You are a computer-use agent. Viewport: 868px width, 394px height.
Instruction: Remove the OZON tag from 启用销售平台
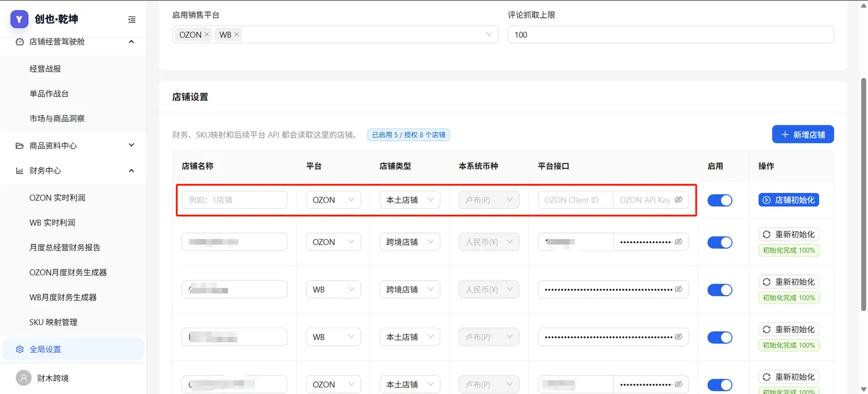tap(207, 34)
